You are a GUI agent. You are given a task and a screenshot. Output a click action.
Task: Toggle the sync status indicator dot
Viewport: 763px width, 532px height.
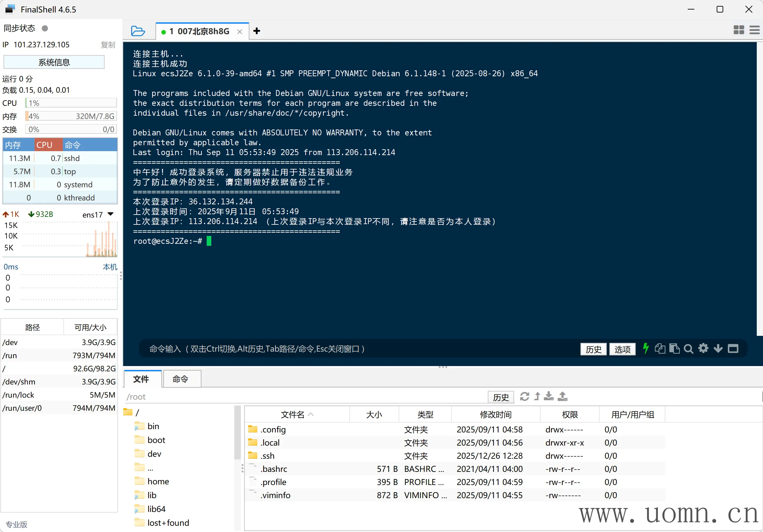(x=45, y=28)
